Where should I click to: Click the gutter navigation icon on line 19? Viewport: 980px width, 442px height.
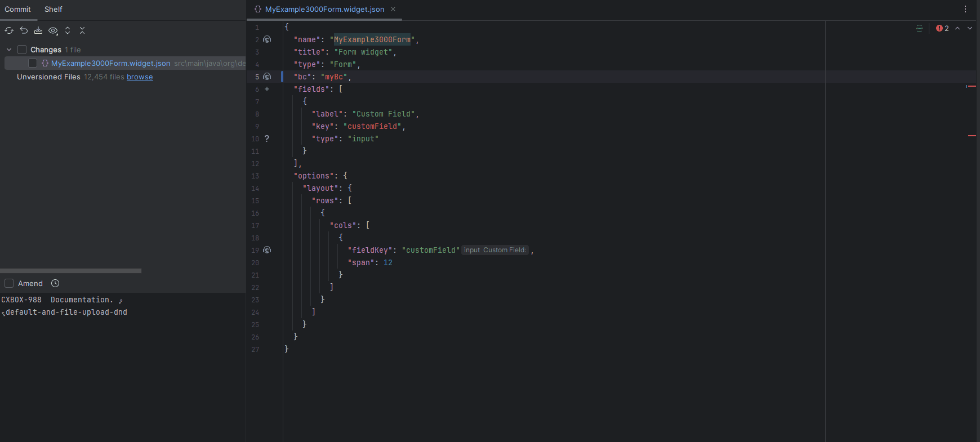(267, 250)
